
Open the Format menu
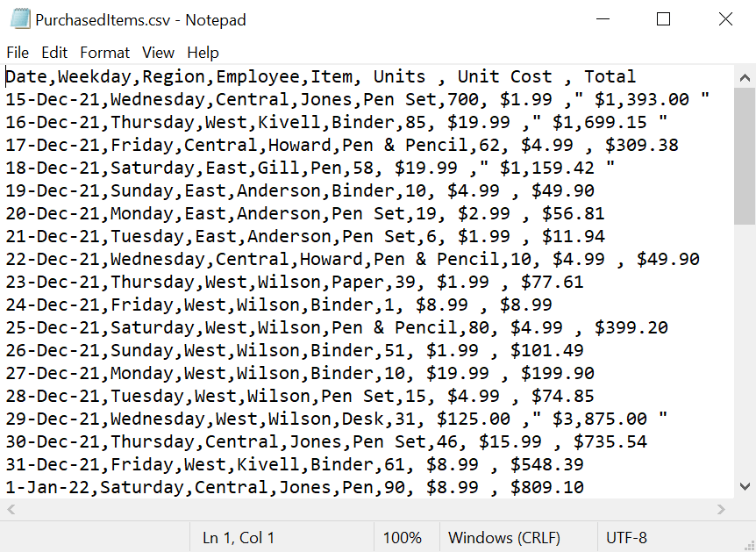[104, 52]
